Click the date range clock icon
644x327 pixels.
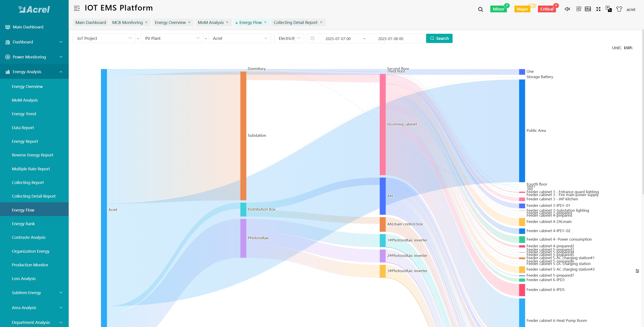tap(312, 38)
